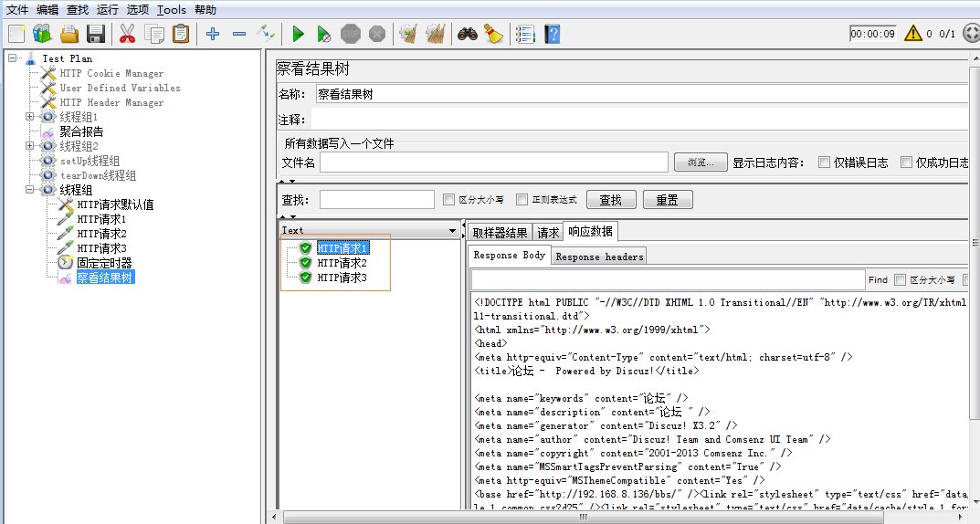Click the Clear All results icon
The height and width of the screenshot is (524, 980).
[436, 34]
